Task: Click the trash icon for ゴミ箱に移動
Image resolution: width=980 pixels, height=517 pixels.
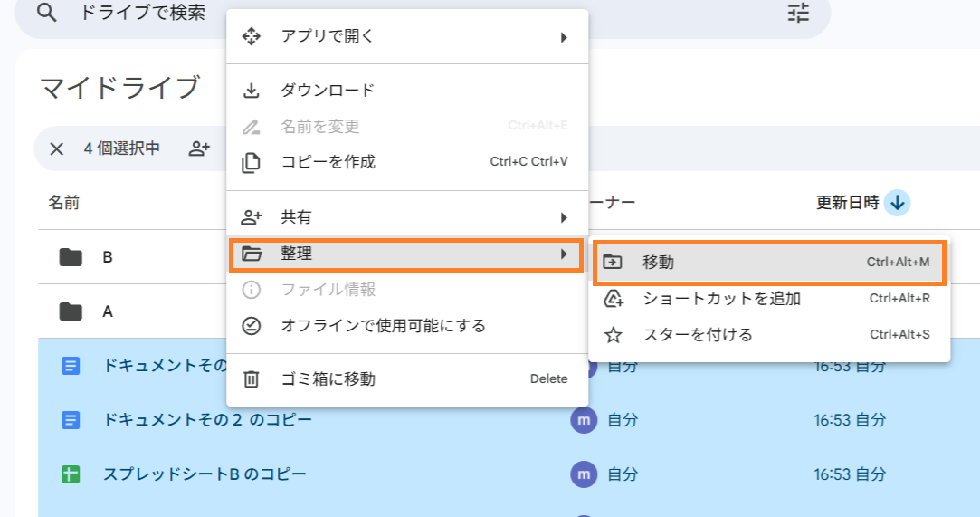Action: pyautogui.click(x=252, y=379)
